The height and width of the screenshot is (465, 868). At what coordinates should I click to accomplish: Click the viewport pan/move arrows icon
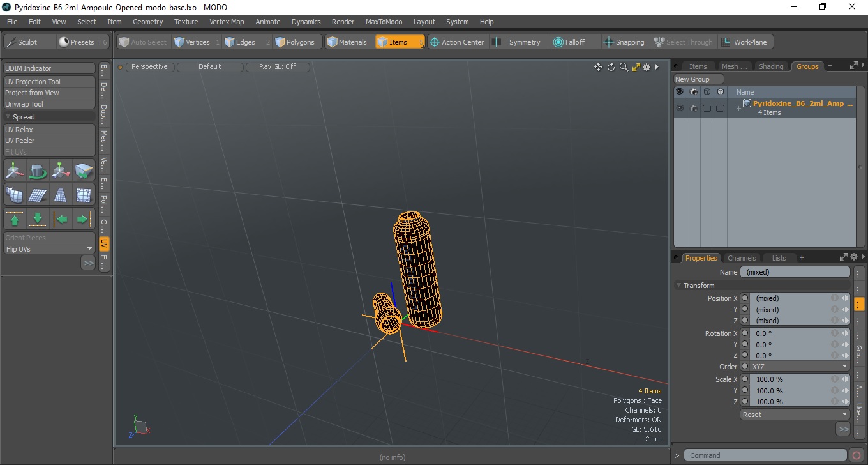598,67
